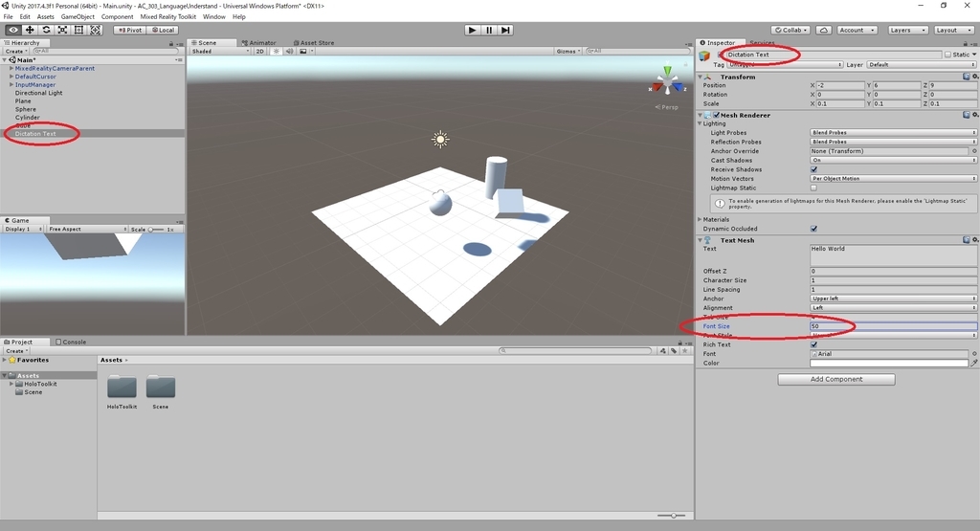Open the Alignment Left dropdown
Screen dimensions: 980x531
click(x=893, y=307)
